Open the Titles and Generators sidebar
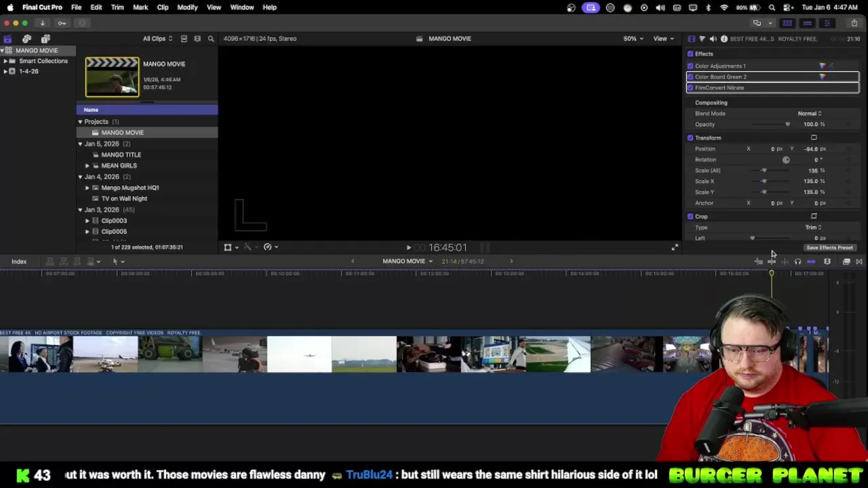868x488 pixels. click(x=45, y=39)
